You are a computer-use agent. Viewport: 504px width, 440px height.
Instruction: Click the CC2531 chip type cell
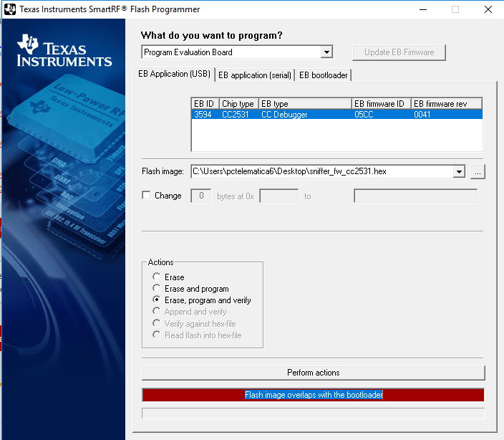click(x=236, y=115)
